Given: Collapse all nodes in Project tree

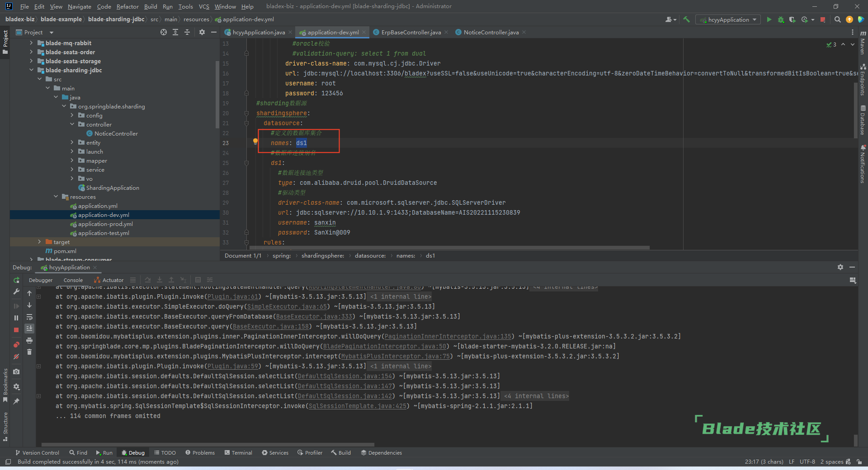Looking at the screenshot, I should [x=187, y=32].
